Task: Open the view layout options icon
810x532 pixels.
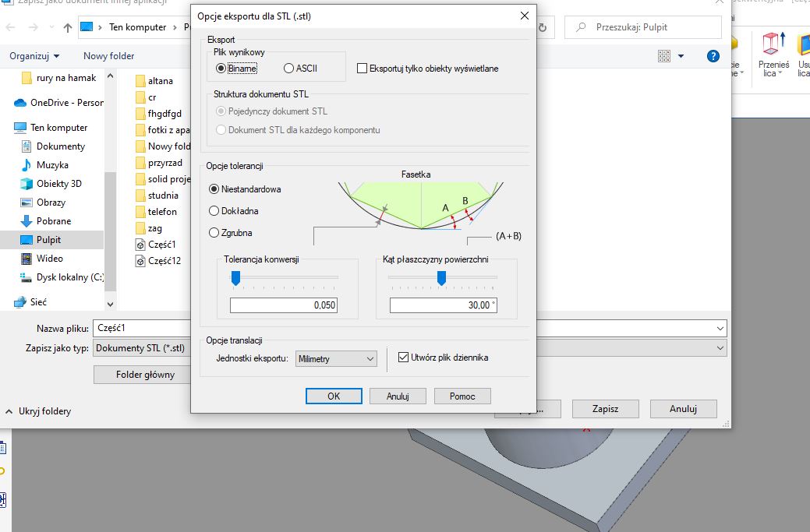Action: click(x=664, y=56)
